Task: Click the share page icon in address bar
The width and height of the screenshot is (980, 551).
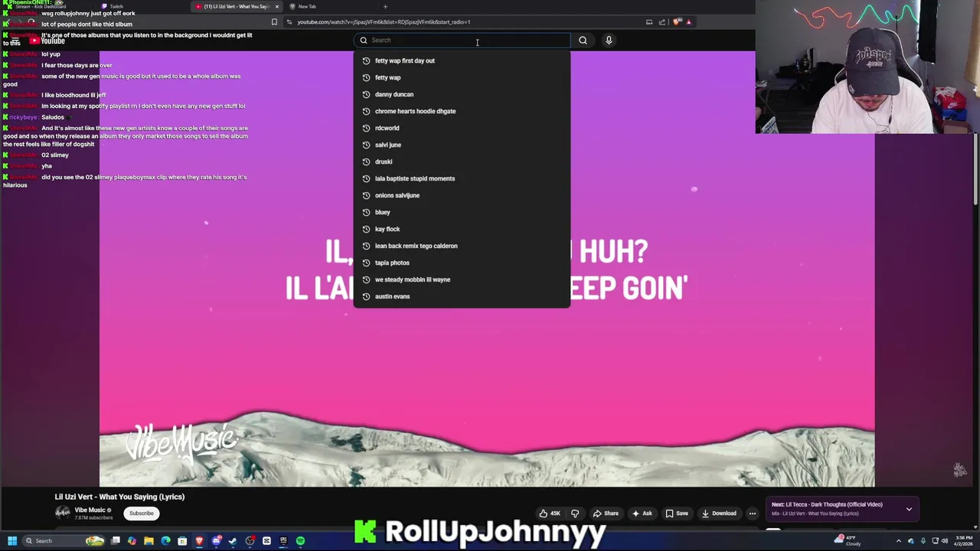Action: 662,22
